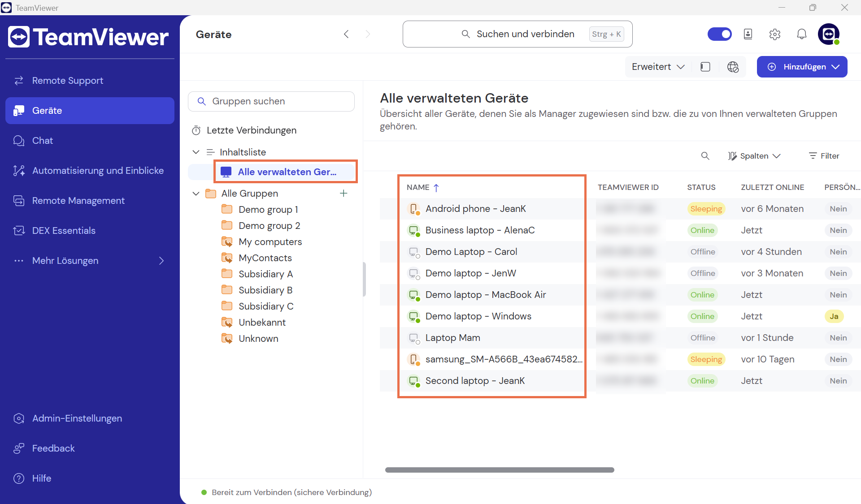Open the Spalten column dropdown
Screen dimensions: 861x504
(754, 156)
